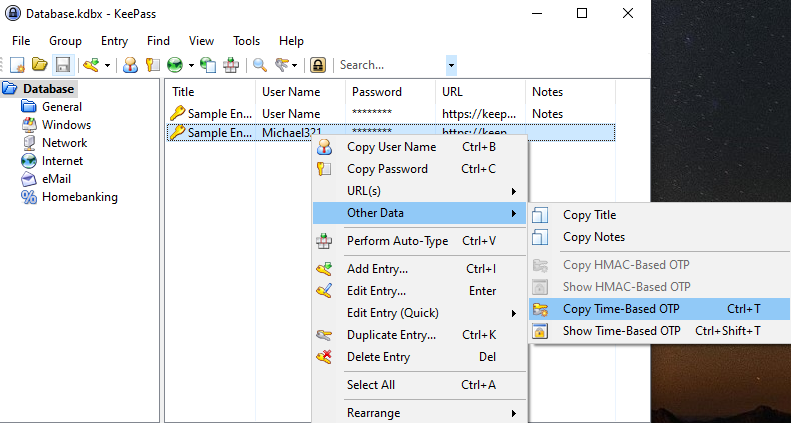Click the Search input field
This screenshot has height=423, width=791.
point(390,65)
